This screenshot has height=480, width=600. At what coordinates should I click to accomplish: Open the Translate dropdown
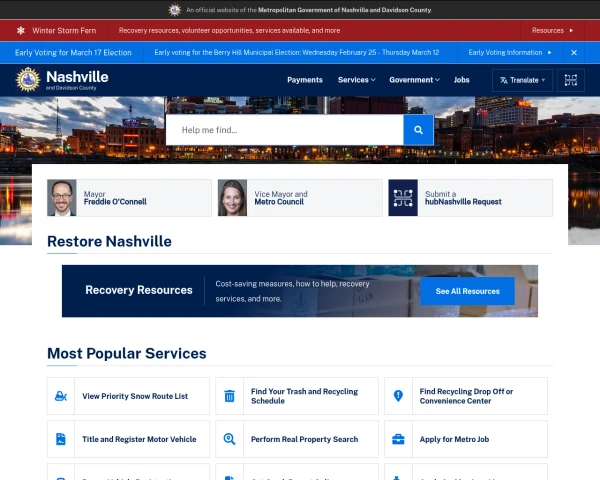click(522, 80)
